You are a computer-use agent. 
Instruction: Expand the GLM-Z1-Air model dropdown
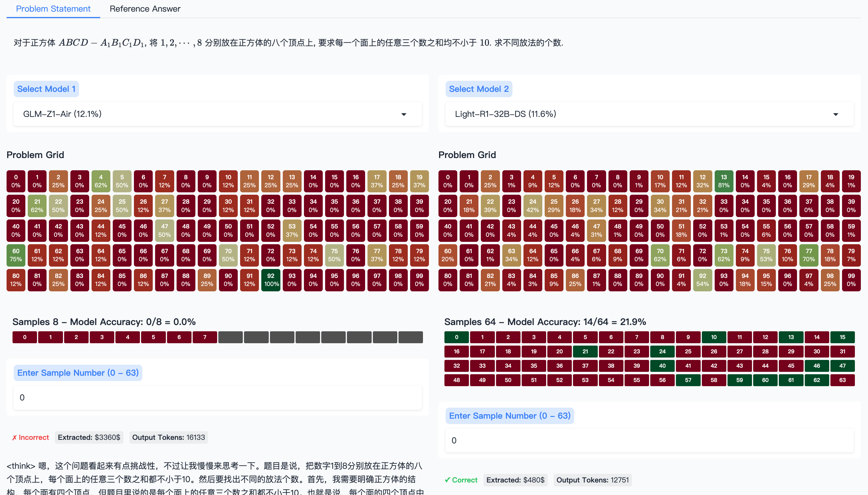(x=217, y=114)
